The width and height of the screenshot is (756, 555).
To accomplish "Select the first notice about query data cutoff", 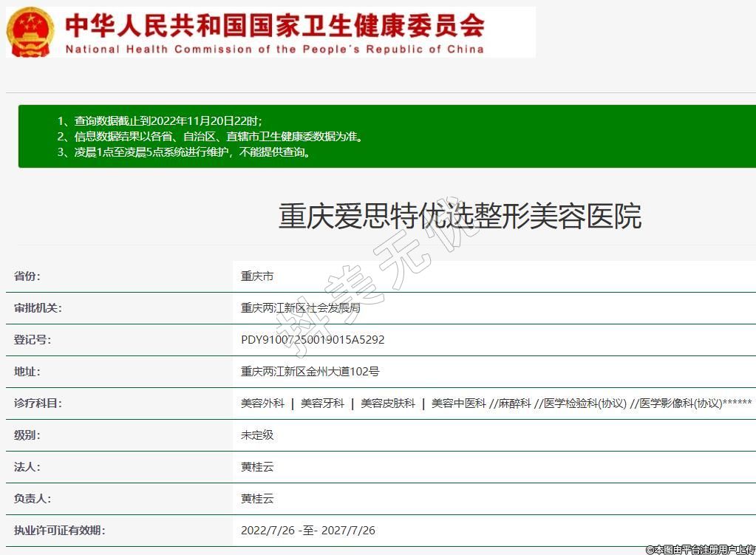I will (x=160, y=120).
